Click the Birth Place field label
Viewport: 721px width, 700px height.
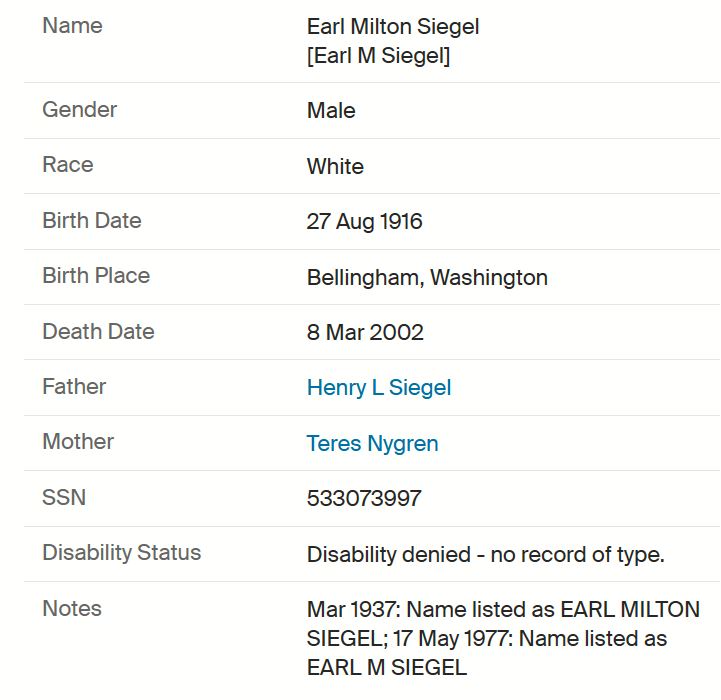coord(96,275)
